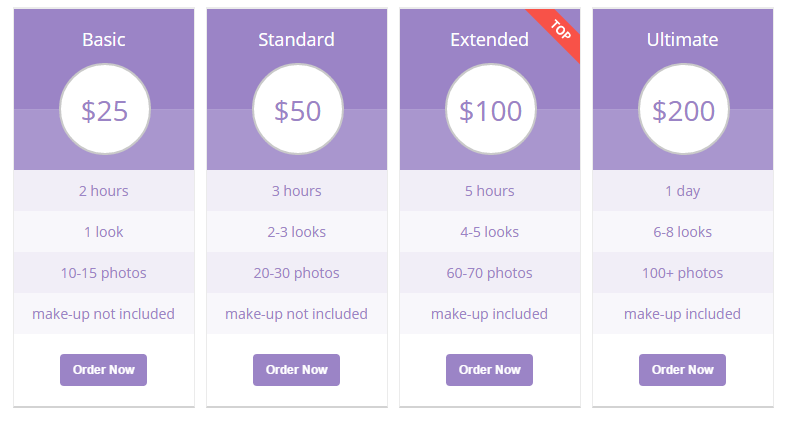Click 'make-up included' under Extended
This screenshot has width=785, height=431.
point(489,314)
